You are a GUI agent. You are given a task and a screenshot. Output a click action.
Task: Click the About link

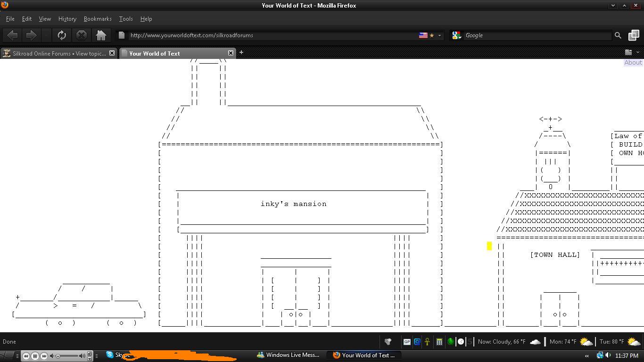click(633, 63)
